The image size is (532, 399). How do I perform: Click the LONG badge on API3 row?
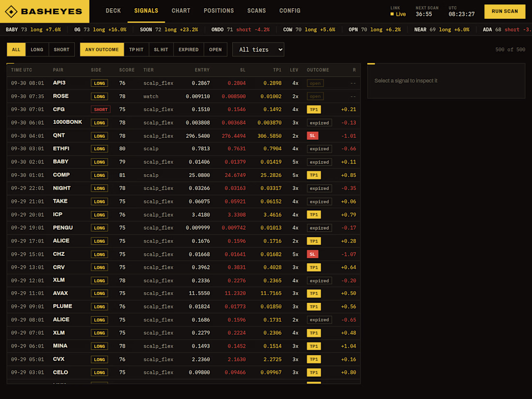[100, 83]
